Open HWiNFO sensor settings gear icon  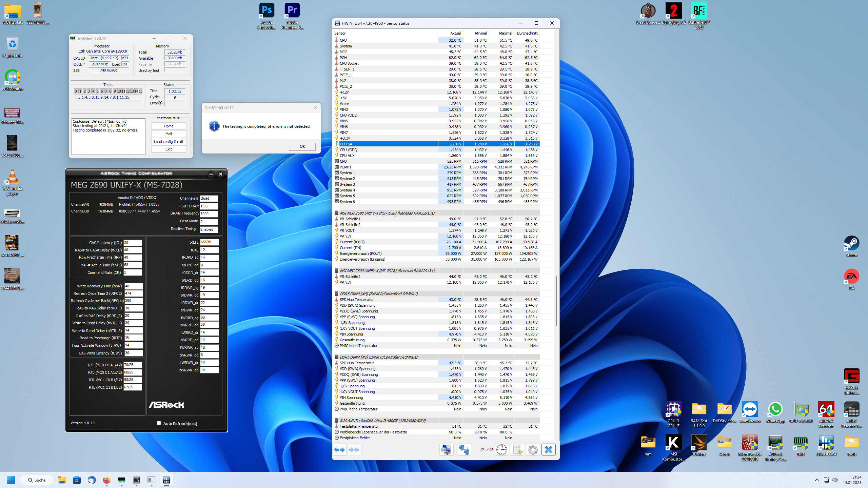click(x=533, y=450)
